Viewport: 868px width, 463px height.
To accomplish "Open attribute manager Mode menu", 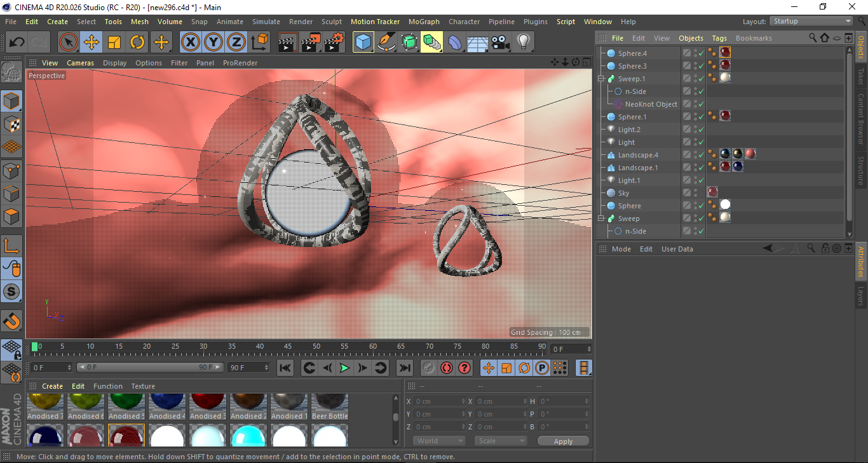I will [621, 249].
